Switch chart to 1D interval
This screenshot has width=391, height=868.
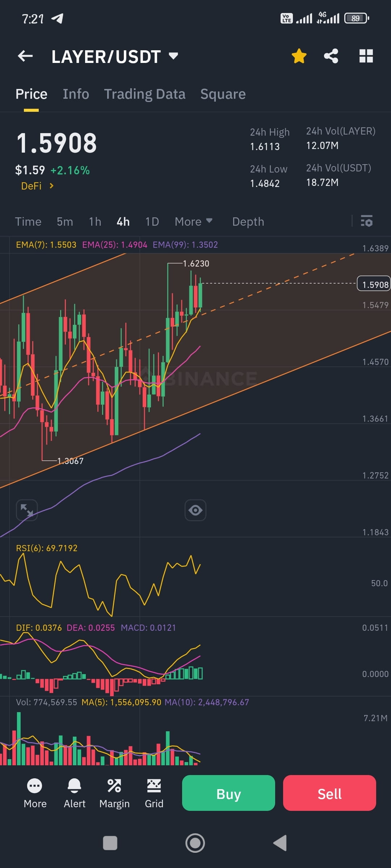pyautogui.click(x=152, y=222)
